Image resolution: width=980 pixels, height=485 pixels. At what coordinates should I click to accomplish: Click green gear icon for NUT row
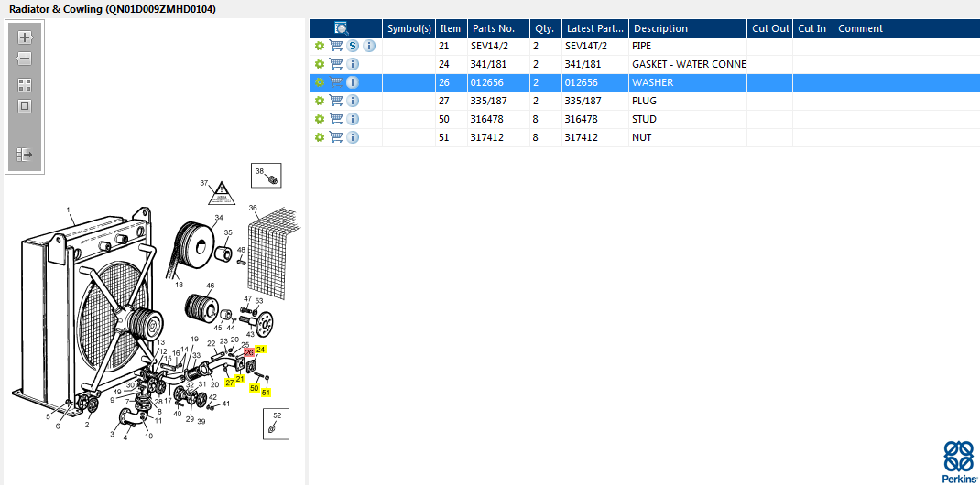pos(320,137)
